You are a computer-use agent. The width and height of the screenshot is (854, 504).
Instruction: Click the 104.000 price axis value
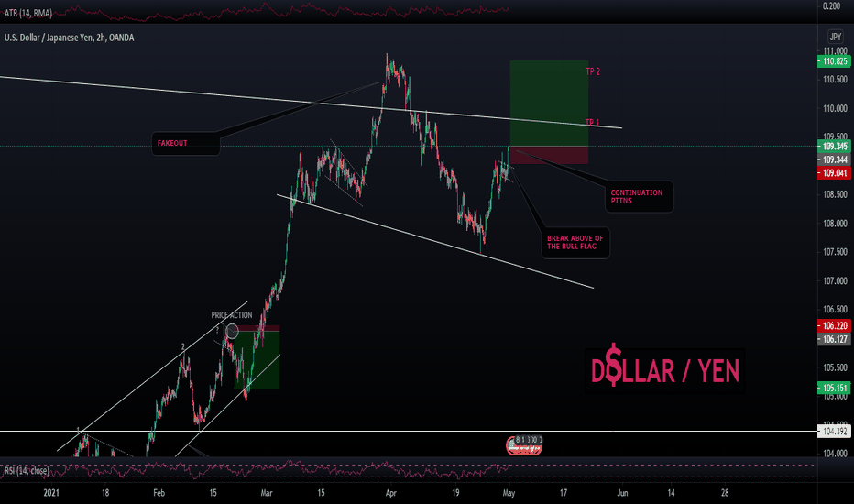(835, 454)
